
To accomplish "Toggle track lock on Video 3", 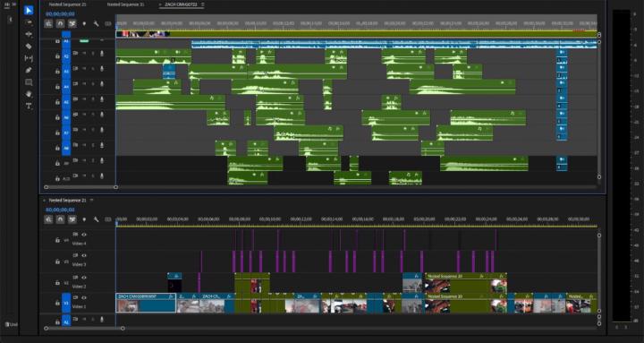I will coord(57,262).
